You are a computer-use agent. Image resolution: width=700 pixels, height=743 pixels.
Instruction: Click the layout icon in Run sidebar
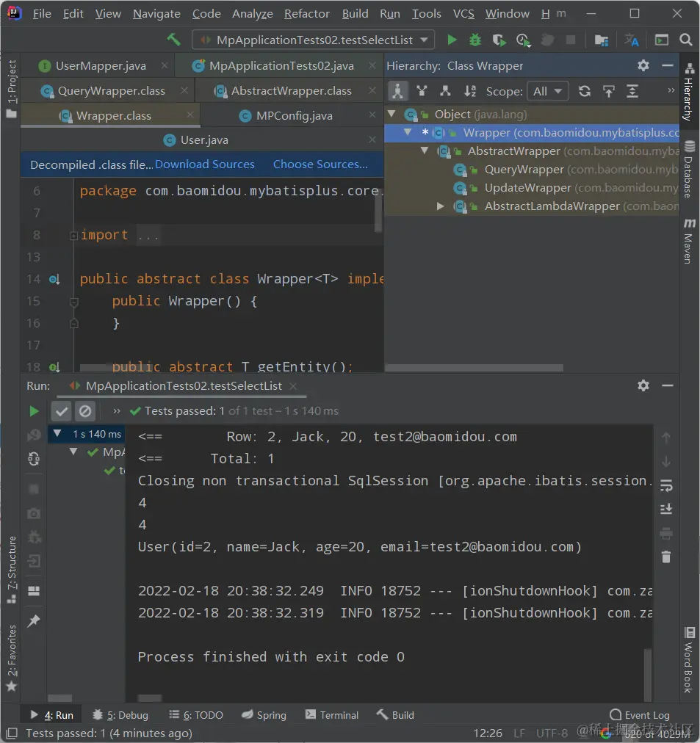pos(34,590)
